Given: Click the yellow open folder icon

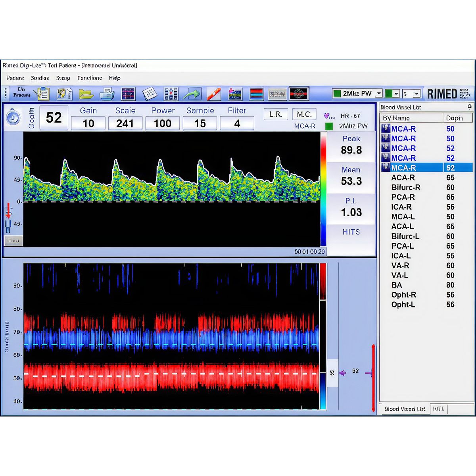Looking at the screenshot, I should click(86, 94).
